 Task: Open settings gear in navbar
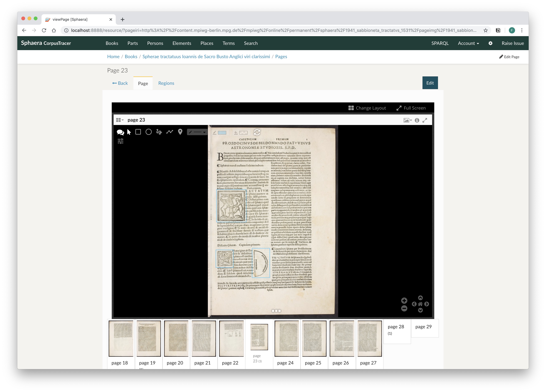coord(490,43)
